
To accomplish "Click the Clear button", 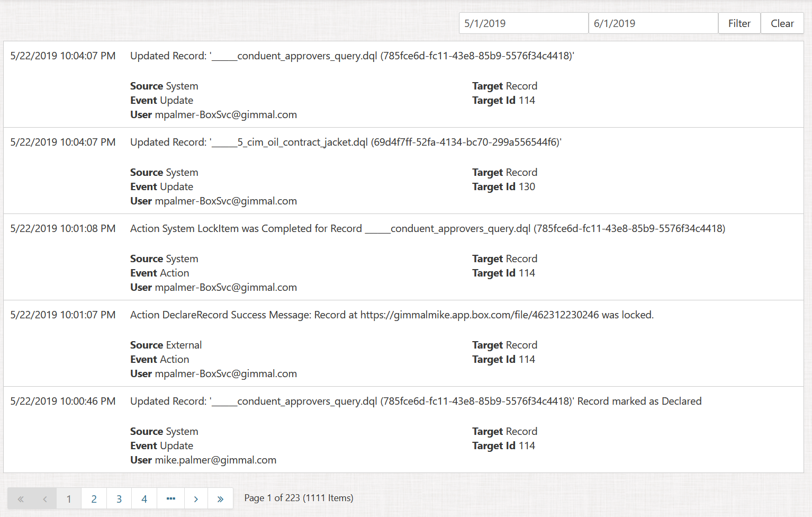I will click(x=782, y=23).
